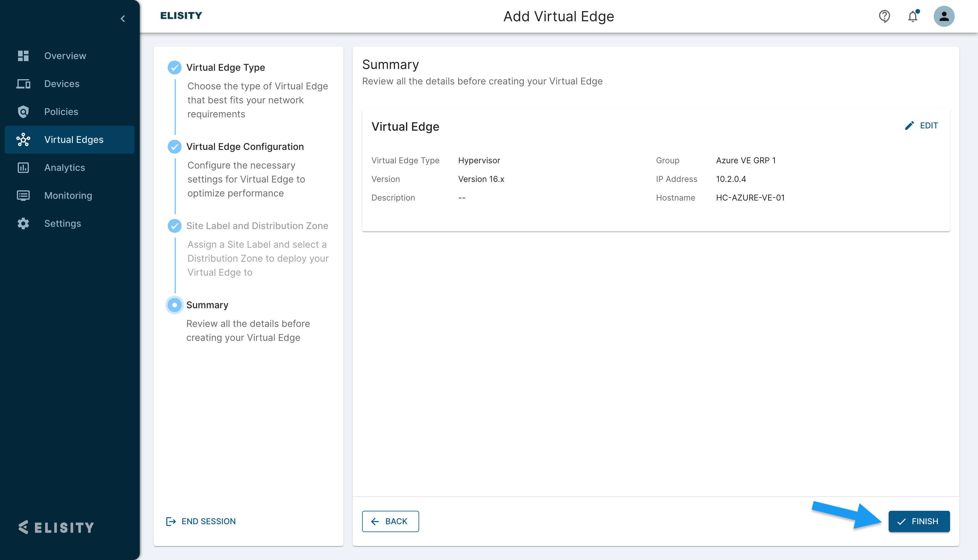Go to Site Label and Distribution Zone step

click(257, 226)
